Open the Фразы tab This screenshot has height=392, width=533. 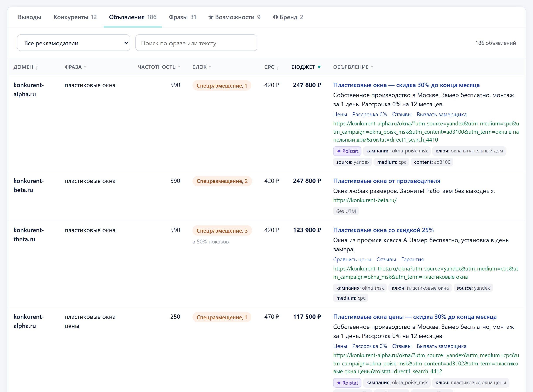point(182,17)
